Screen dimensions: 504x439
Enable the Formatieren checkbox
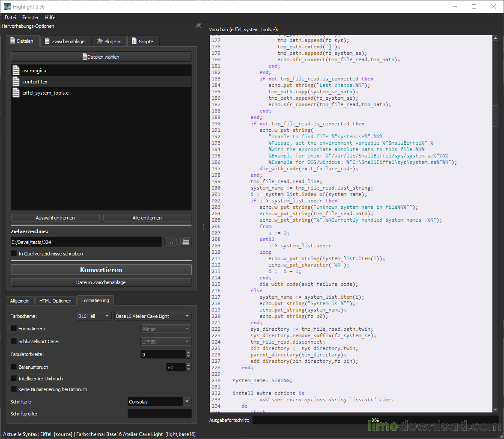[14, 329]
